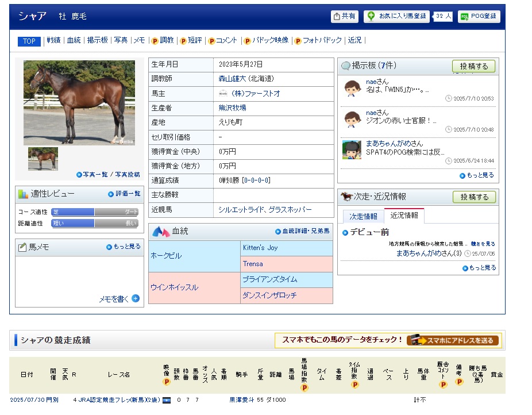Switch to 次走情報 tab
This screenshot has width=532, height=415.
(x=363, y=217)
